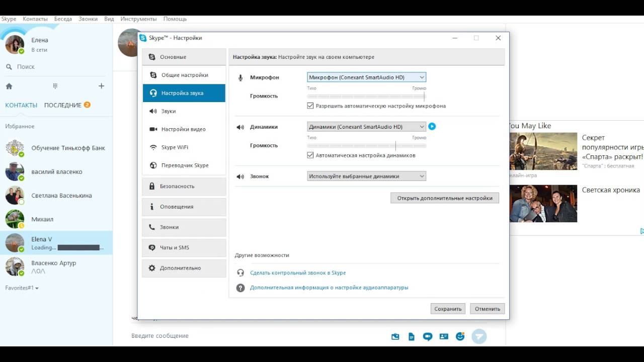Image resolution: width=644 pixels, height=362 pixels.
Task: Open the Динамики device dropdown
Action: (x=367, y=127)
